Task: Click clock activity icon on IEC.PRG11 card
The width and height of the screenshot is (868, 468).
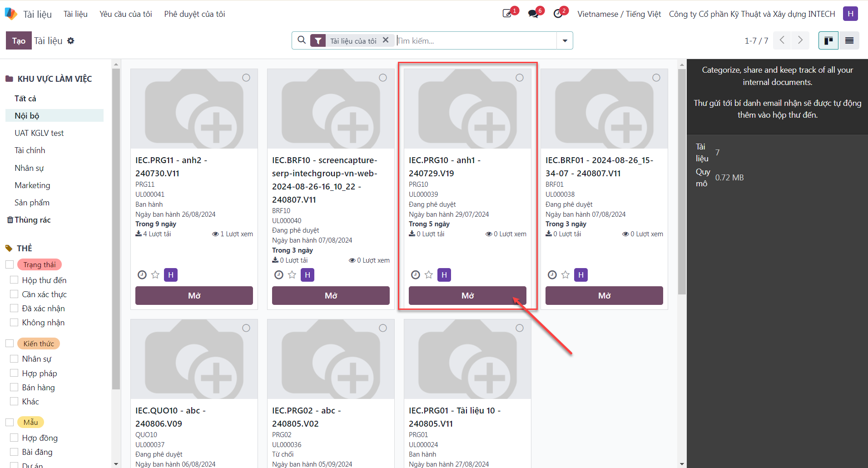Action: point(142,275)
